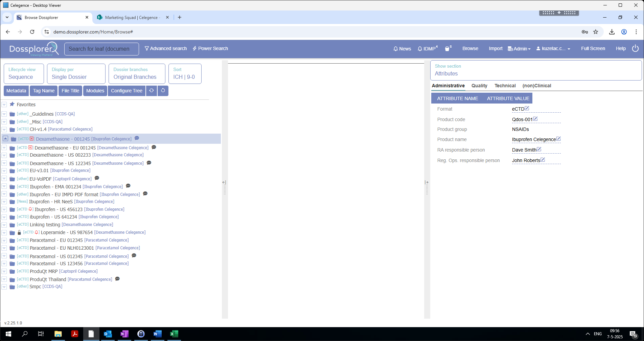Image resolution: width=644 pixels, height=341 pixels.
Task: Open the Admin dropdown menu
Action: (519, 49)
